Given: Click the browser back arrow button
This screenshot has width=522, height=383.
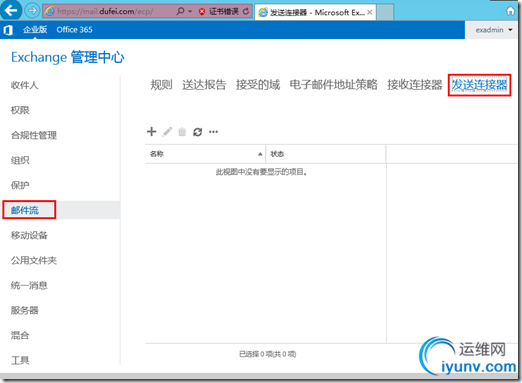Looking at the screenshot, I should tap(11, 10).
